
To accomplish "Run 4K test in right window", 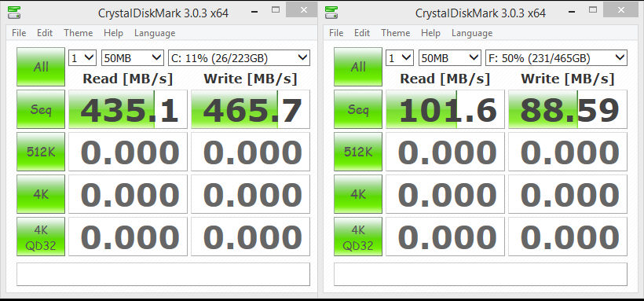I will [357, 194].
